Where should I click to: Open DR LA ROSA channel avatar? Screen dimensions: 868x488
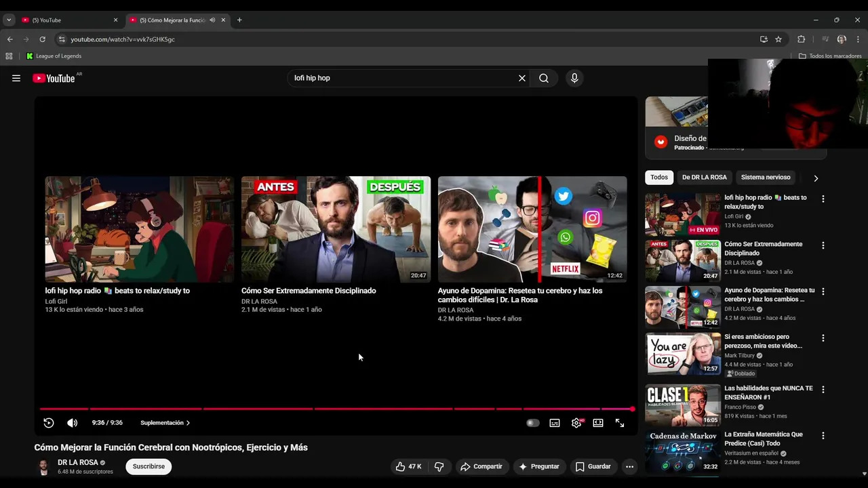pyautogui.click(x=43, y=467)
